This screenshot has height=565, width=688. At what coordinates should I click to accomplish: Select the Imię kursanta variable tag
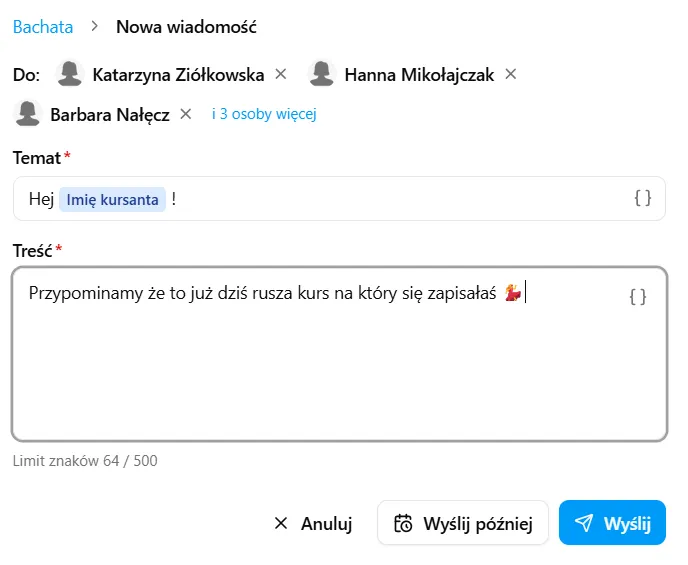(x=112, y=200)
